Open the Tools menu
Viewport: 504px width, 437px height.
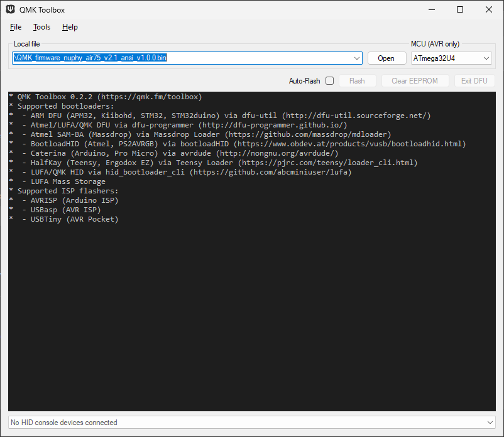(41, 27)
